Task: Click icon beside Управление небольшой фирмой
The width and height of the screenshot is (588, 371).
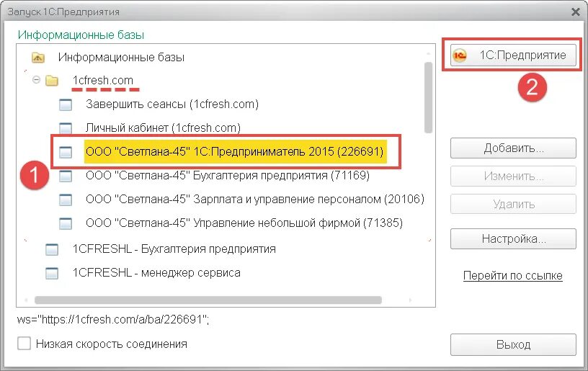Action: click(66, 224)
